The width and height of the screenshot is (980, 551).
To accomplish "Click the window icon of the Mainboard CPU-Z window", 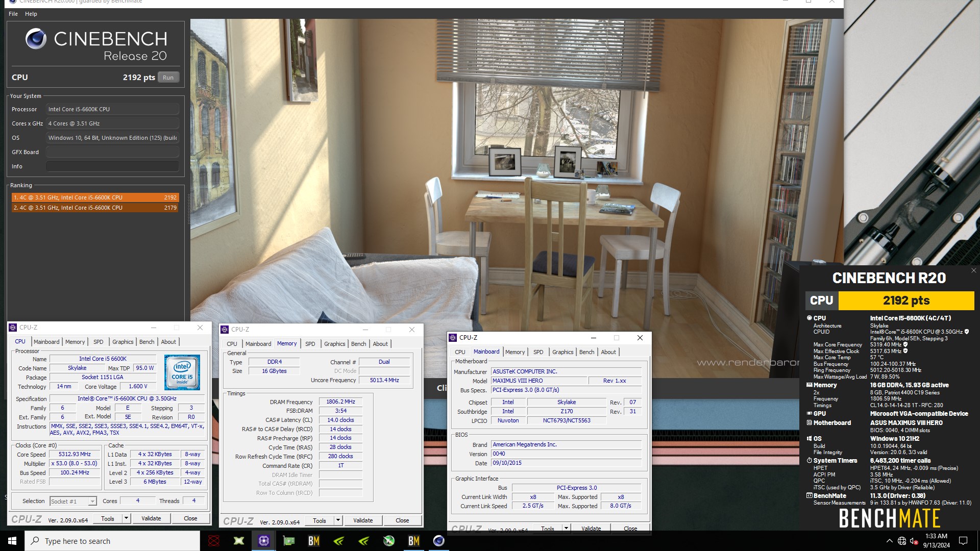I will (x=453, y=338).
